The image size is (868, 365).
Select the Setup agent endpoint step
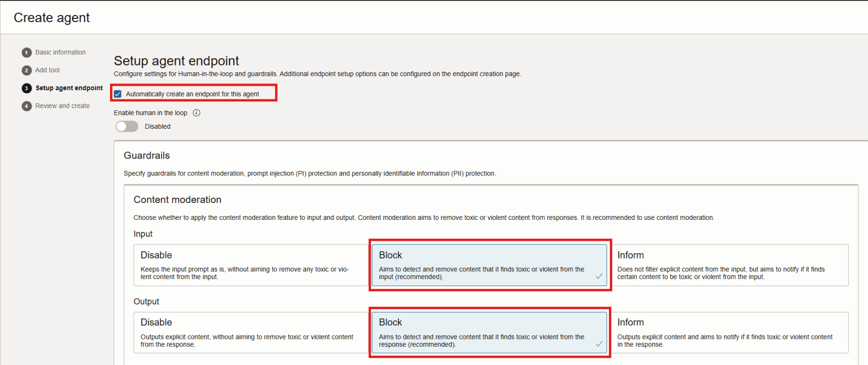[69, 88]
